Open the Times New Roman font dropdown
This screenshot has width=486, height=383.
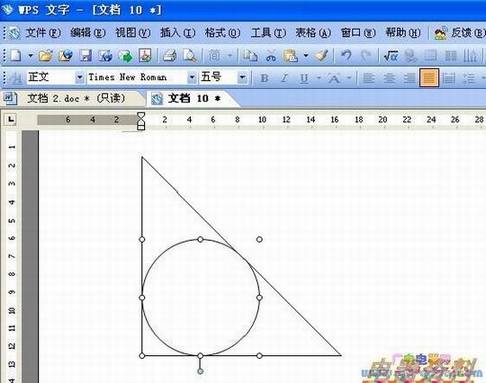click(192, 78)
